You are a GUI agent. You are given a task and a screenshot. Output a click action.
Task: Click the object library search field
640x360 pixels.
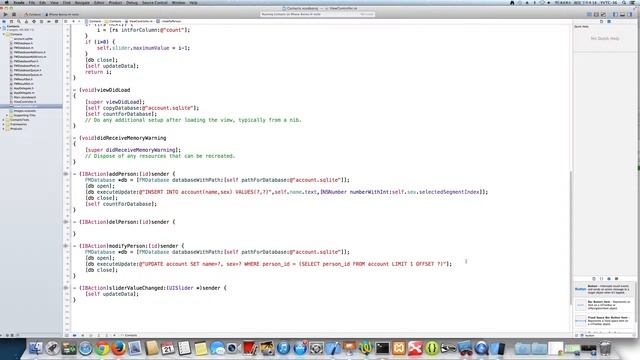pos(608,335)
